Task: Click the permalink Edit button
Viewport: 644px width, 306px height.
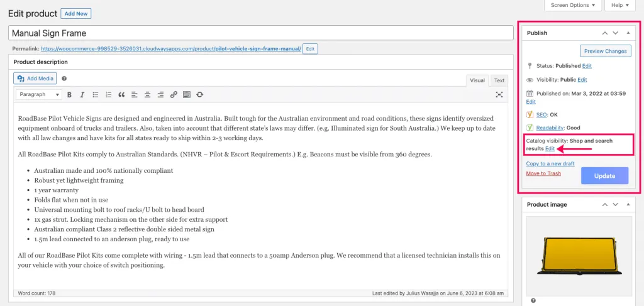Action: tap(310, 49)
